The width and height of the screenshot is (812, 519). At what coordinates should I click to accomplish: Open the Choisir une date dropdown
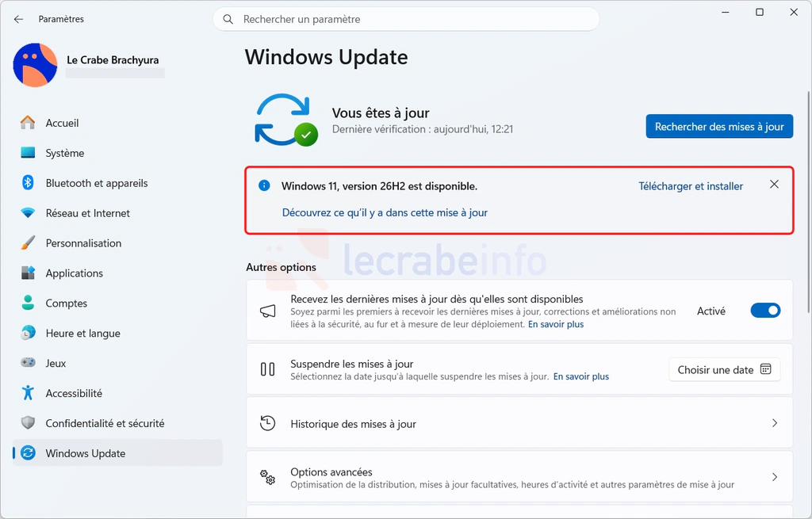tap(725, 369)
